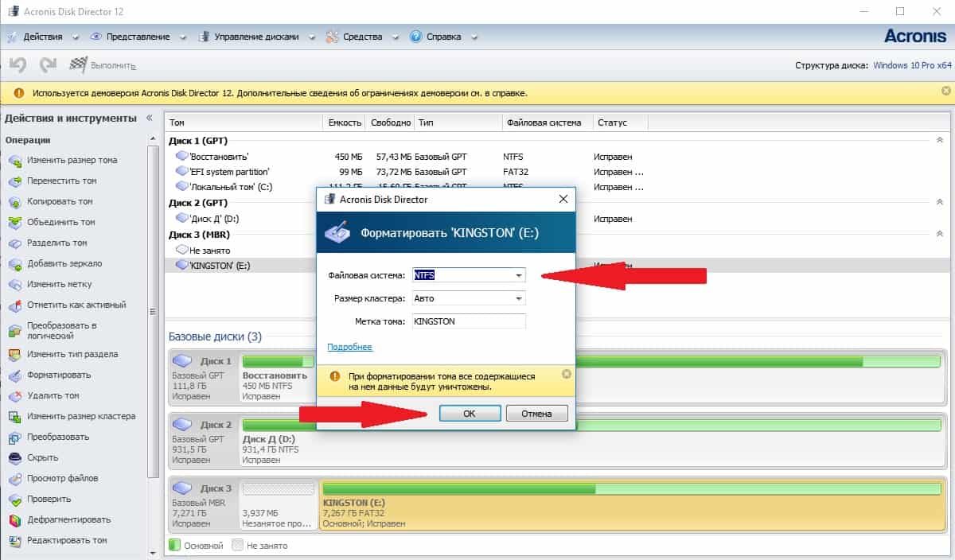Select the Дефрагментировать operation icon
This screenshot has width=955, height=560.
pos(14,520)
